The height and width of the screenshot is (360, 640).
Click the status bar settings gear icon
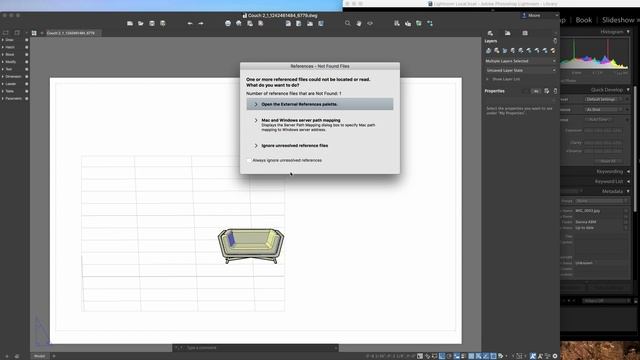pos(555,356)
